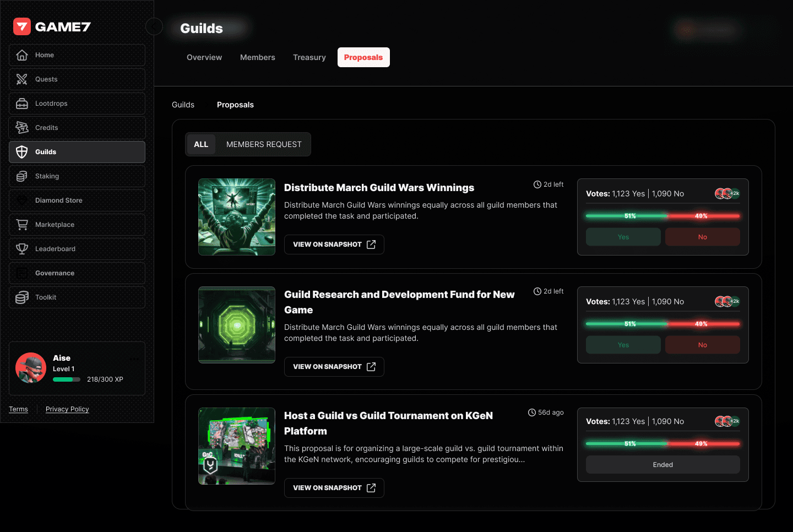Open the three-dot menu on Aise's card
This screenshot has height=532, width=793.
click(134, 359)
